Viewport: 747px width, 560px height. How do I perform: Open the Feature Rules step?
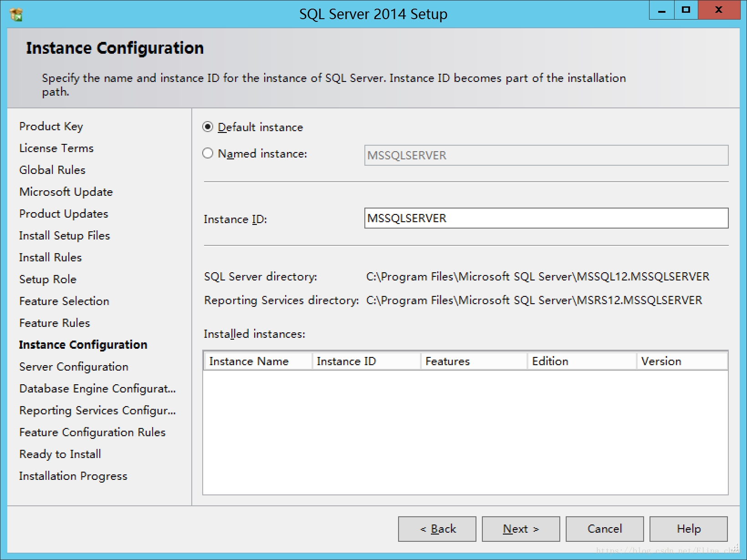55,323
